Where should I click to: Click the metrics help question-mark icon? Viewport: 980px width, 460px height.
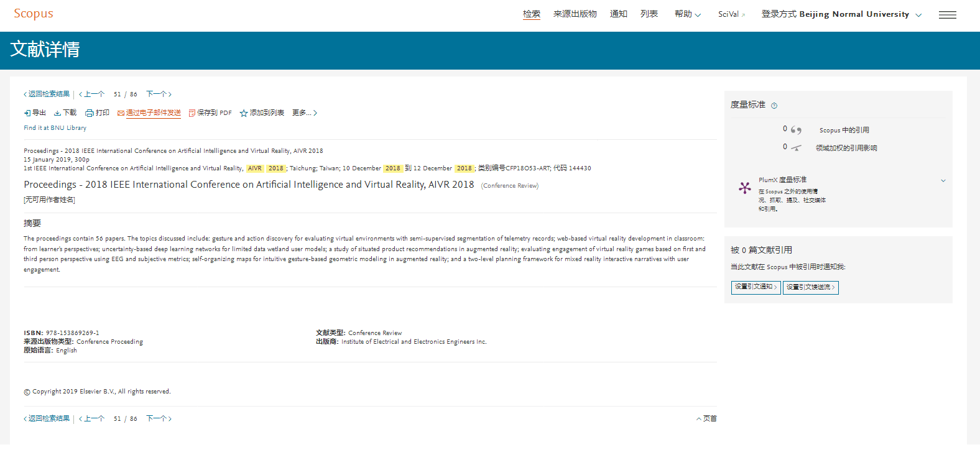coord(774,106)
